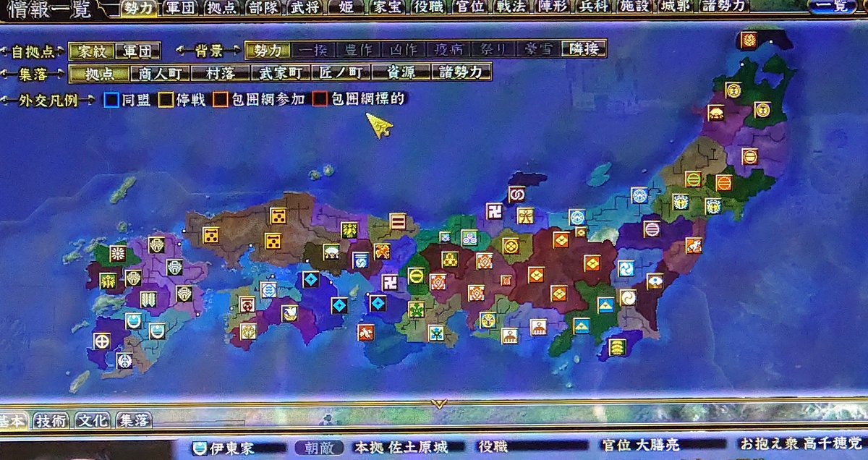Show 商人町 settlements on map

tap(161, 74)
